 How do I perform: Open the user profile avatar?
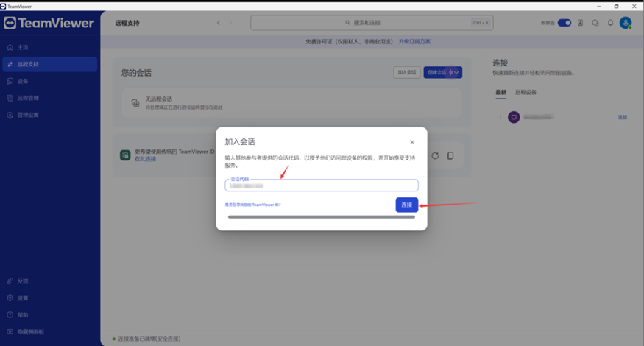626,23
